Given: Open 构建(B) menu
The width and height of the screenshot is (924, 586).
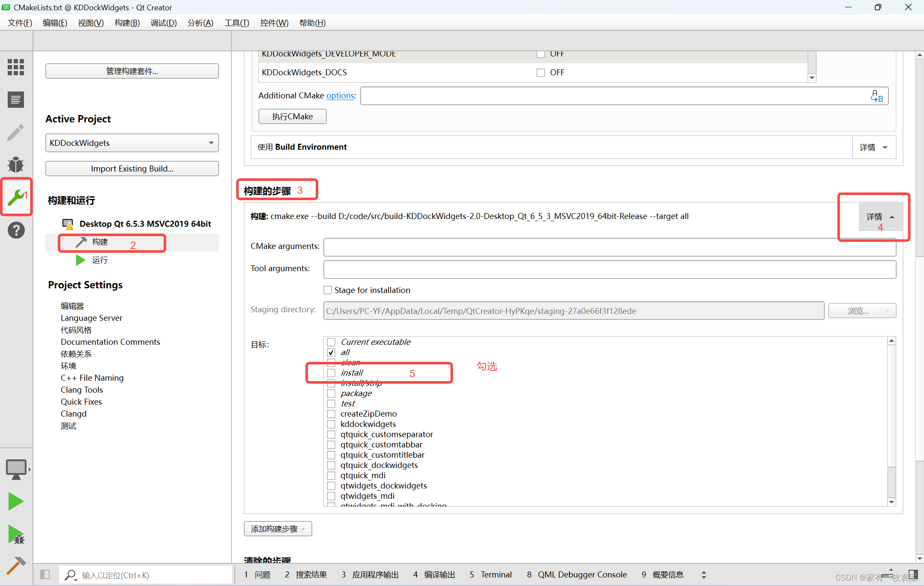Looking at the screenshot, I should (x=127, y=23).
